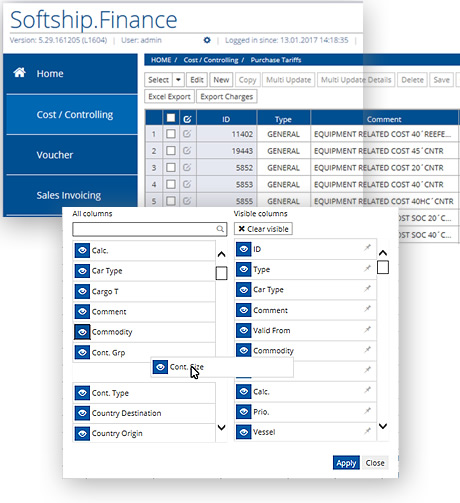Click the All columns scrollbar thumb
Image resolution: width=460 pixels, height=503 pixels.
[x=221, y=273]
